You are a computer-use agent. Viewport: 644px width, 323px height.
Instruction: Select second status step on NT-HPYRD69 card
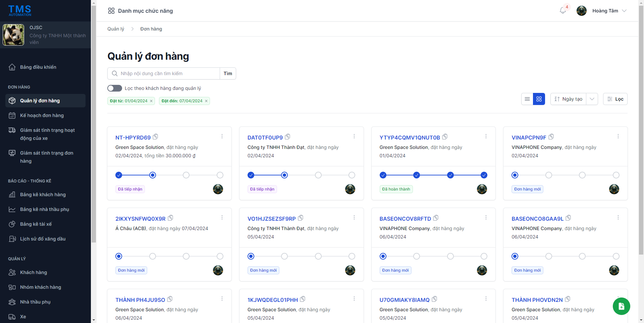pyautogui.click(x=153, y=175)
